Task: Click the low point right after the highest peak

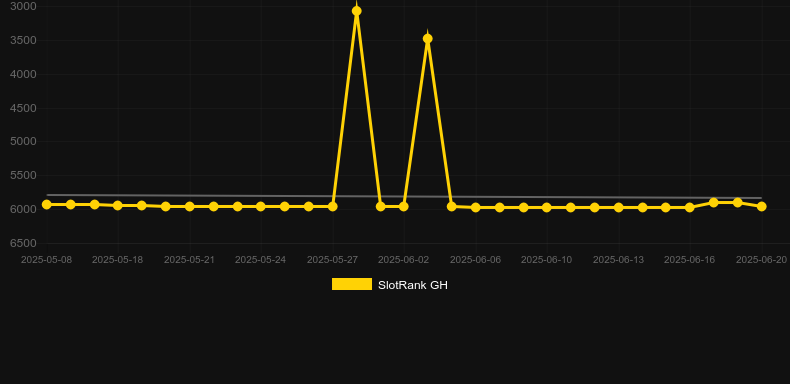Action: point(380,207)
